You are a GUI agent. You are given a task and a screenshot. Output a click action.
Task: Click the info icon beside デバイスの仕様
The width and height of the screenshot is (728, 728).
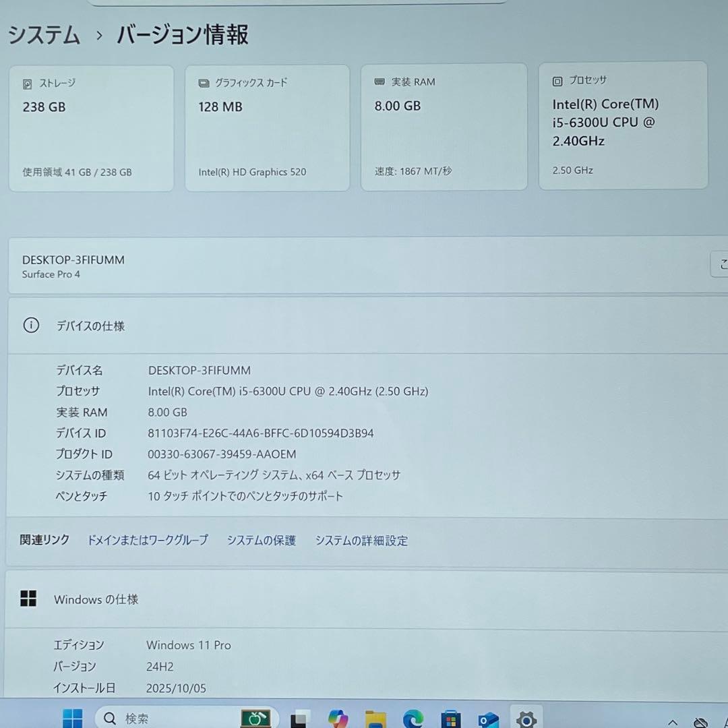[x=31, y=325]
